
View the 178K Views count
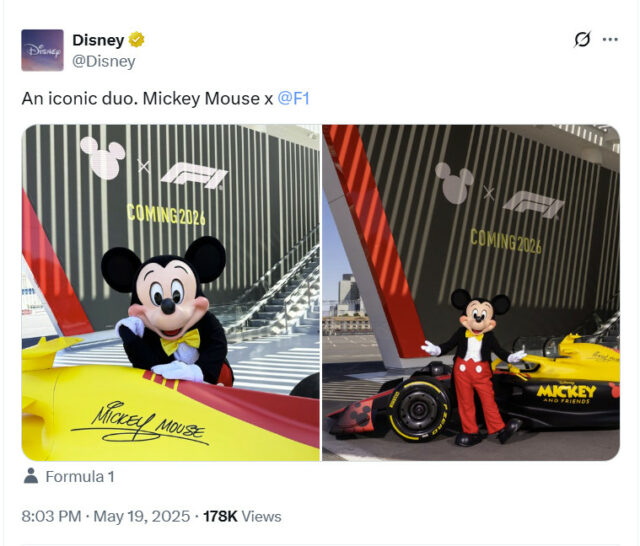pos(242,516)
